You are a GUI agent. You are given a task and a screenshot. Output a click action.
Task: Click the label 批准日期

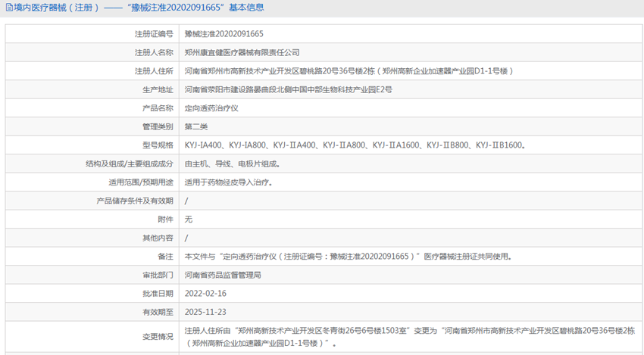tap(158, 294)
